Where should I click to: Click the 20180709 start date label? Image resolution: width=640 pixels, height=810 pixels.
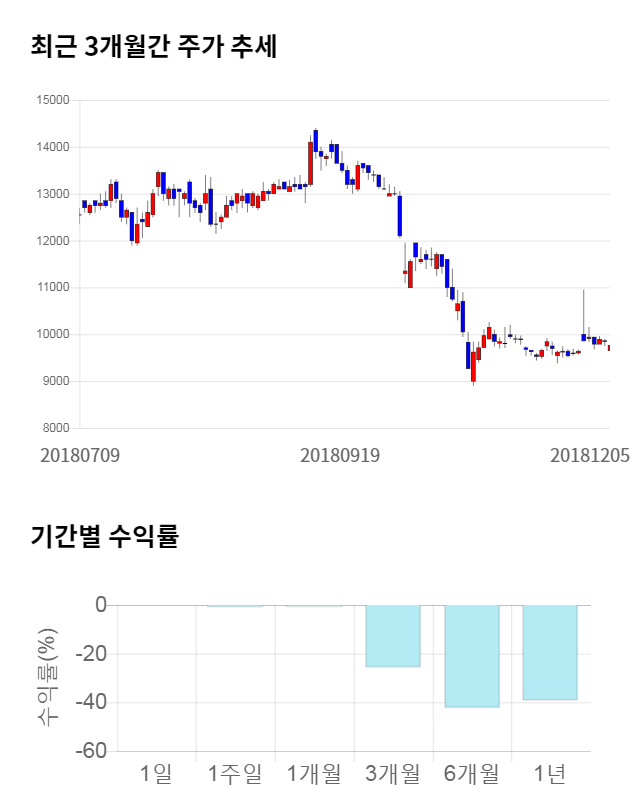click(x=80, y=455)
